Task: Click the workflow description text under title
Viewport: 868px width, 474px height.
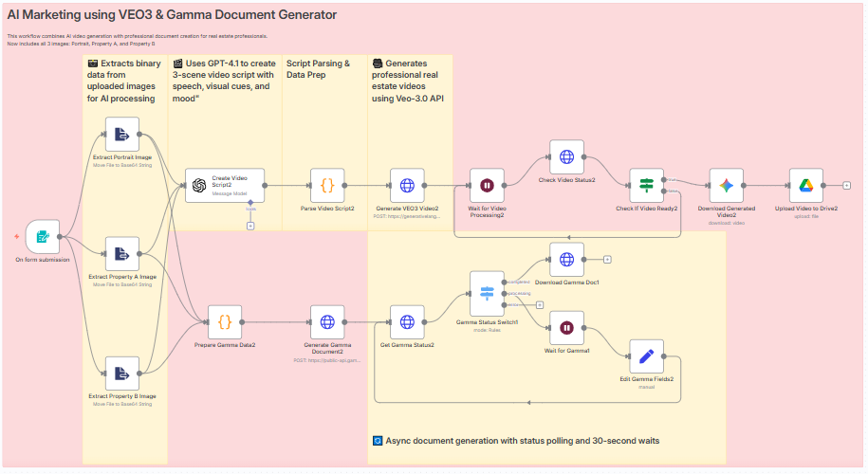Action: 138,39
